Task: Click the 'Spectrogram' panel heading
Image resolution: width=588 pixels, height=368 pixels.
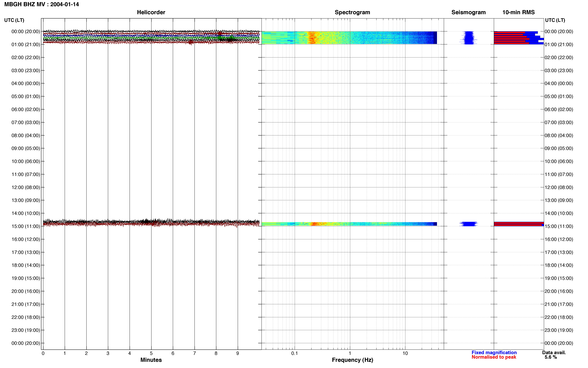Action: point(352,12)
